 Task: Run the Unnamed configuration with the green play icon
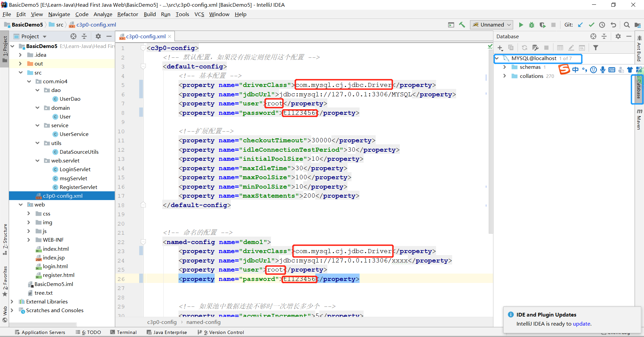521,25
